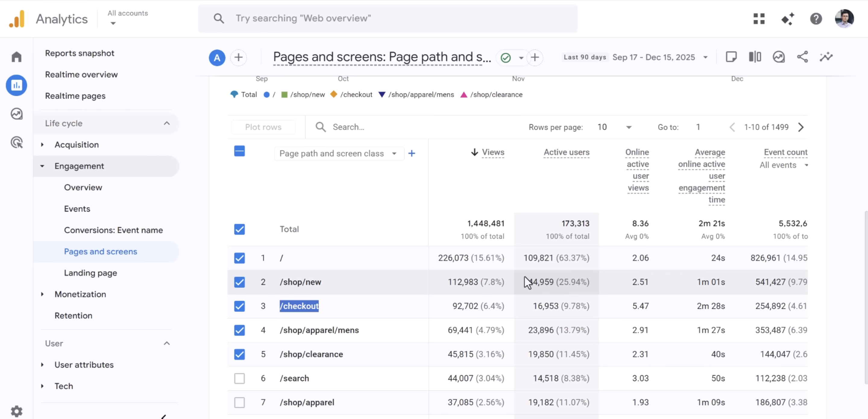Uncheck the /checkout row checkbox
The width and height of the screenshot is (868, 419).
(x=239, y=306)
